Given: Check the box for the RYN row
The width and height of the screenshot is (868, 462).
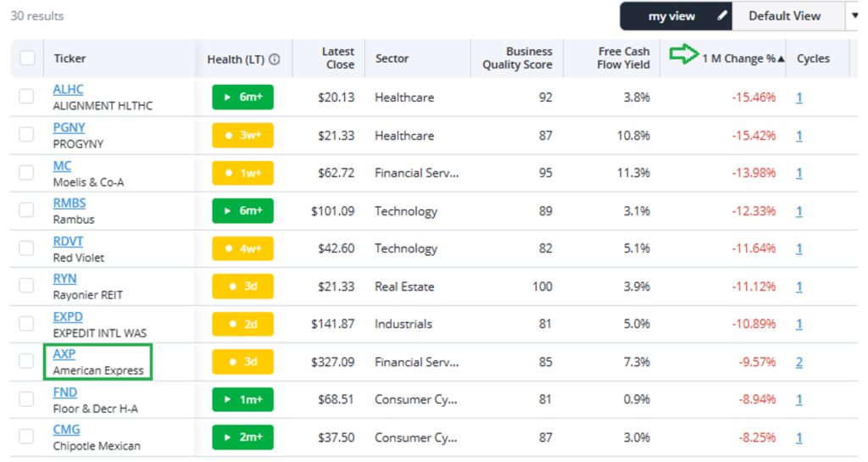Looking at the screenshot, I should pos(27,286).
